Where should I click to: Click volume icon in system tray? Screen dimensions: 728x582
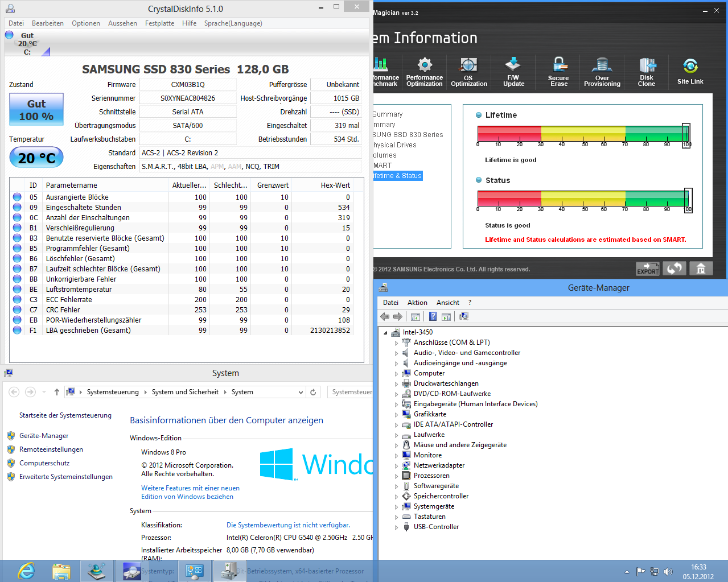668,572
